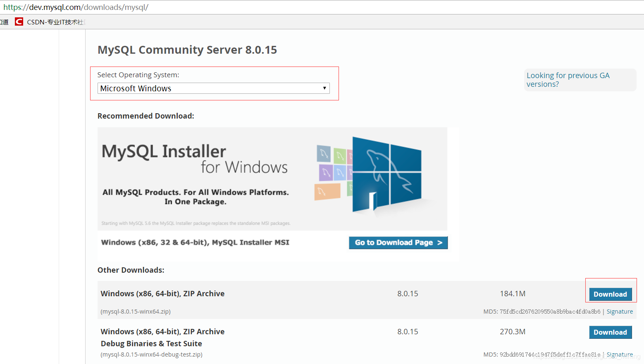The width and height of the screenshot is (644, 364).
Task: Download the 184.1M ZIP Archive
Action: pyautogui.click(x=610, y=294)
